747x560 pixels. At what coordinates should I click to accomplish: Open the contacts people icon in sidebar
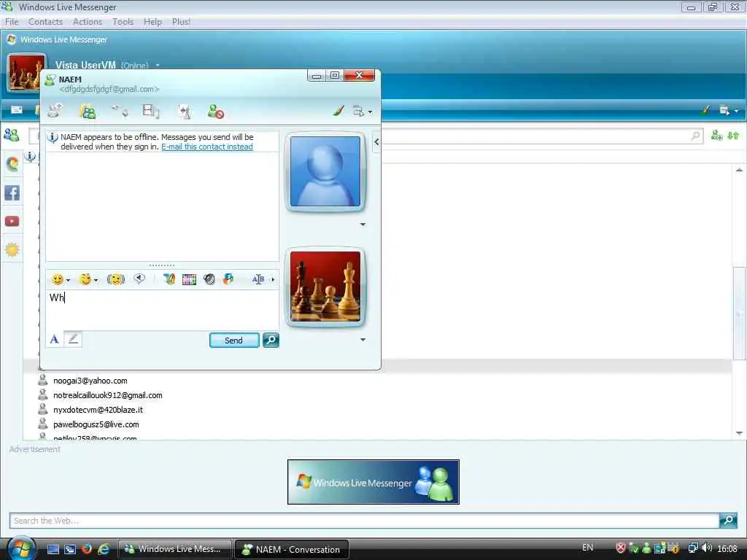[x=12, y=135]
